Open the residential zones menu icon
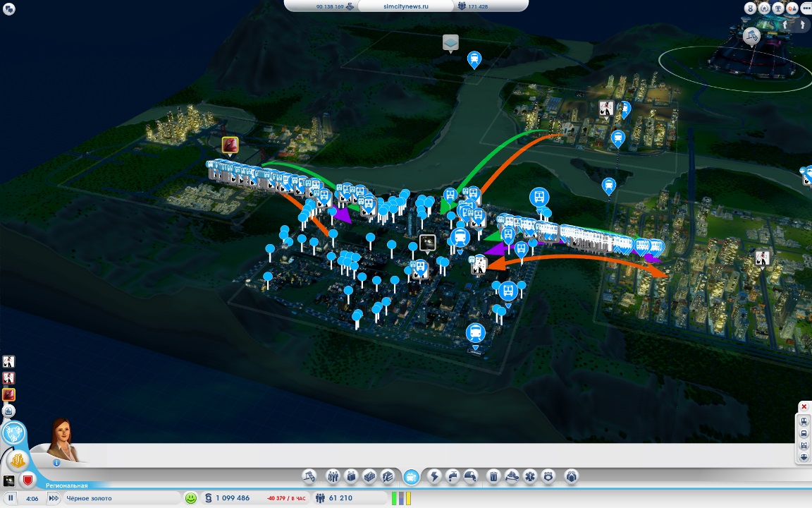The width and height of the screenshot is (812, 508). pyautogui.click(x=333, y=476)
